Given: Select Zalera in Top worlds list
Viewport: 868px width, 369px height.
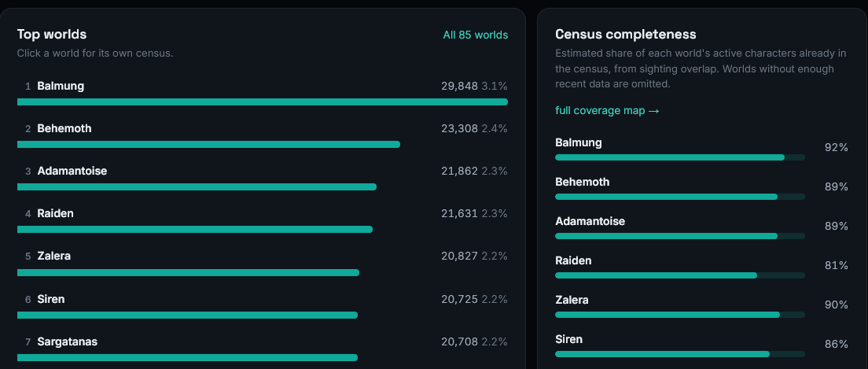Looking at the screenshot, I should point(263,263).
